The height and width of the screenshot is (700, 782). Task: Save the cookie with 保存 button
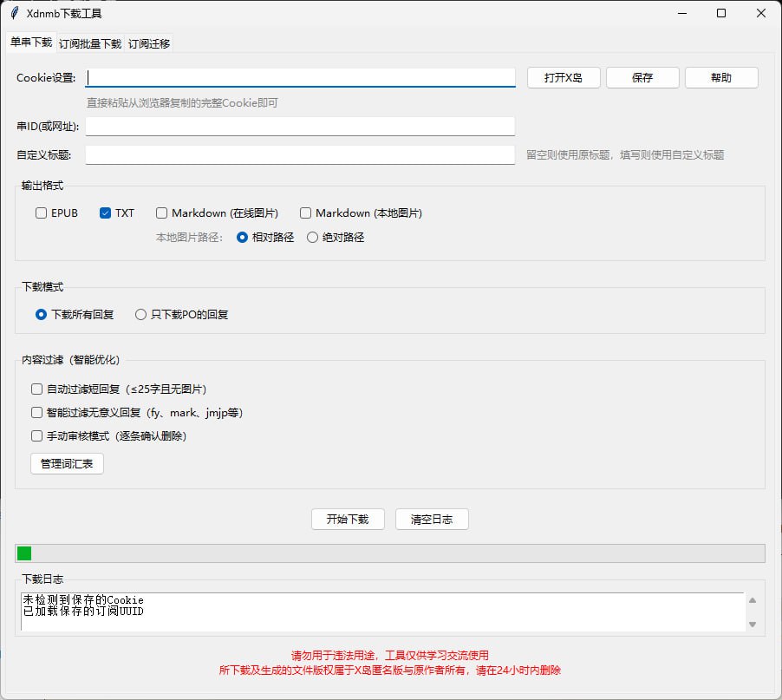[642, 77]
